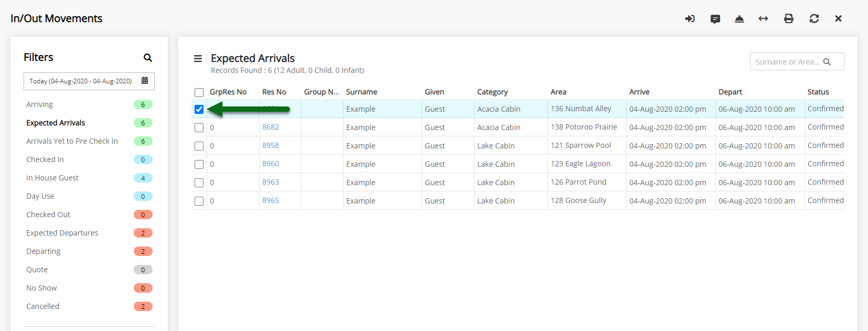The height and width of the screenshot is (331, 868).
Task: Sort by the GrpRes No column header
Action: [x=228, y=92]
